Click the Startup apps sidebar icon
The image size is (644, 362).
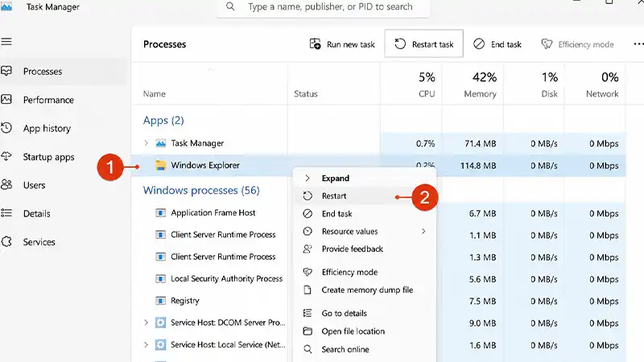6,156
